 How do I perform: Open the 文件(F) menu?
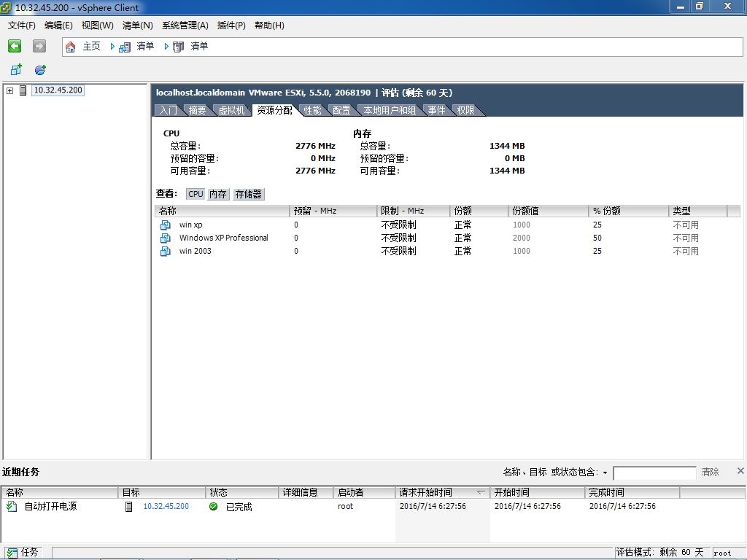click(21, 26)
